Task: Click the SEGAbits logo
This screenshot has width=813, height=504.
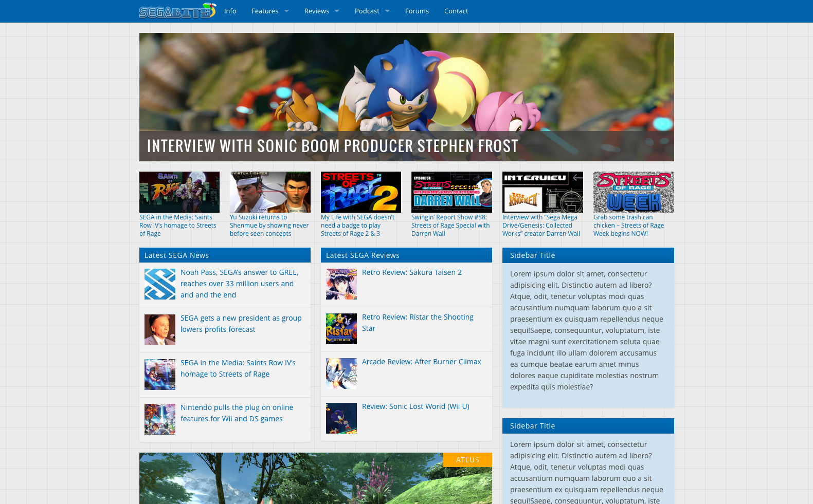Action: (x=177, y=11)
